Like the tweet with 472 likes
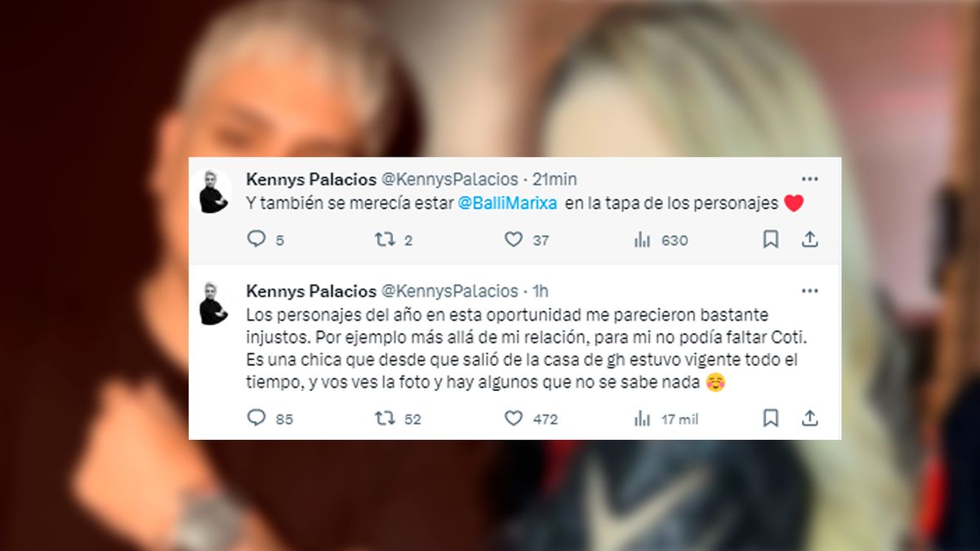 (513, 418)
